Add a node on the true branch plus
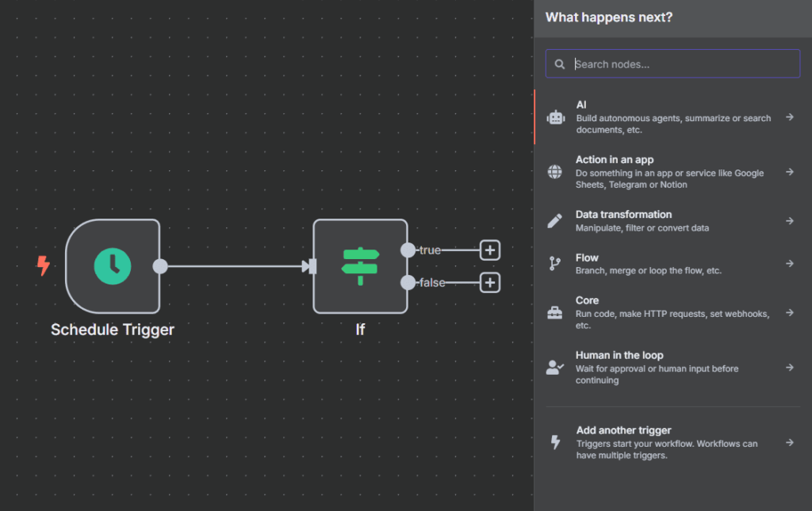Image resolution: width=812 pixels, height=511 pixels. (490, 250)
